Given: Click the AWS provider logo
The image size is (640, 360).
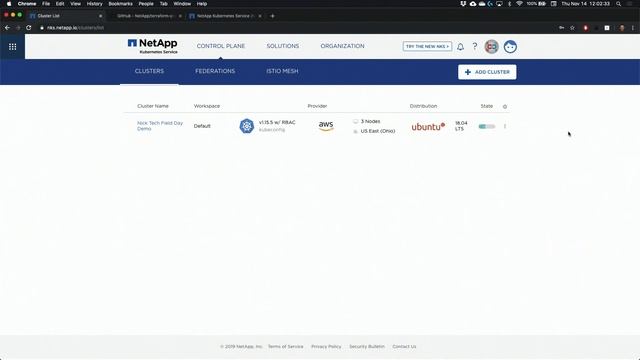Looking at the screenshot, I should (x=326, y=126).
